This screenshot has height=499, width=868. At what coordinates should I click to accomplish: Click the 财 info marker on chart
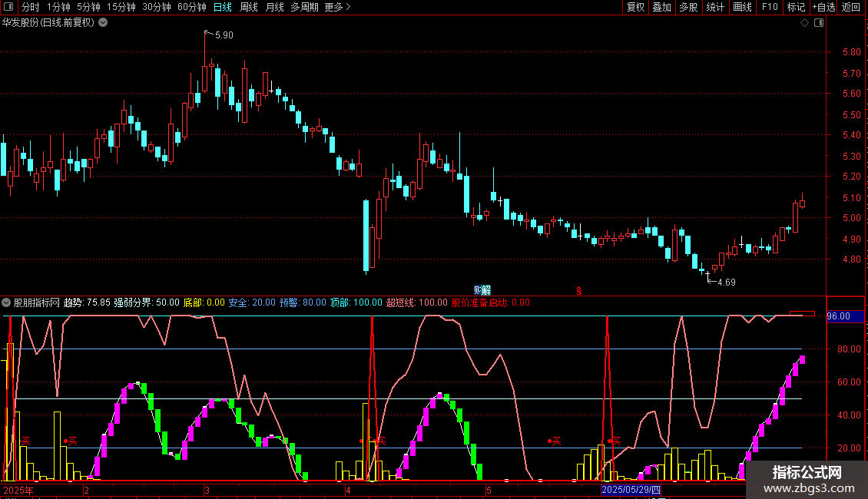[482, 289]
